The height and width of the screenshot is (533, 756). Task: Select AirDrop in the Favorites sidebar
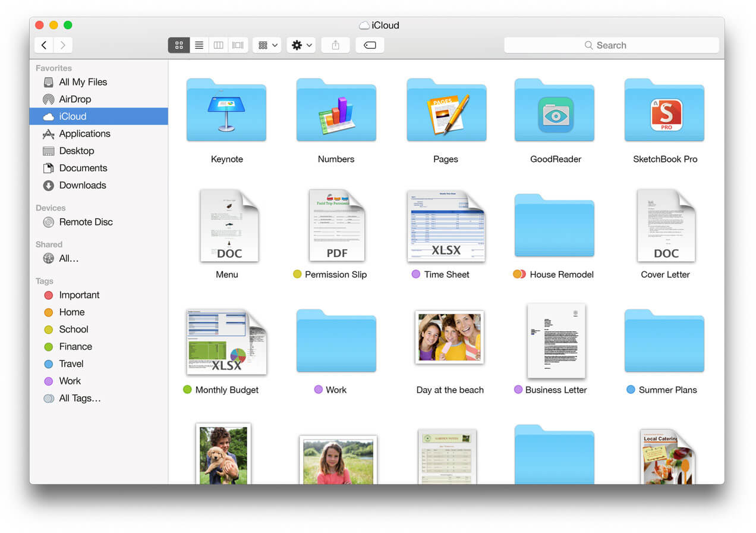[75, 99]
